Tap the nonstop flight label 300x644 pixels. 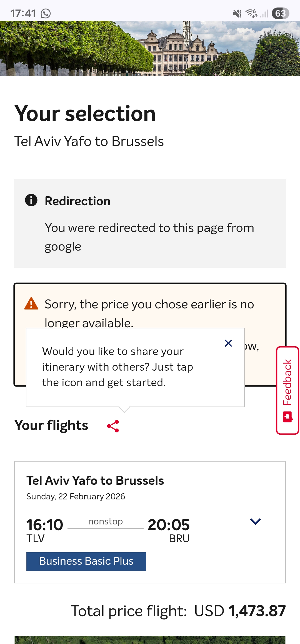coord(105,521)
